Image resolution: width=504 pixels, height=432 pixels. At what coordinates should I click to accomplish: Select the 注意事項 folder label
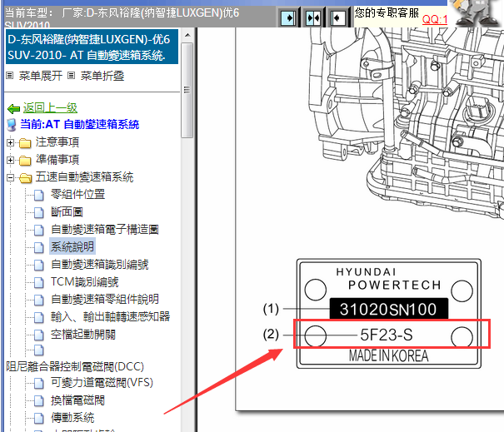(57, 142)
